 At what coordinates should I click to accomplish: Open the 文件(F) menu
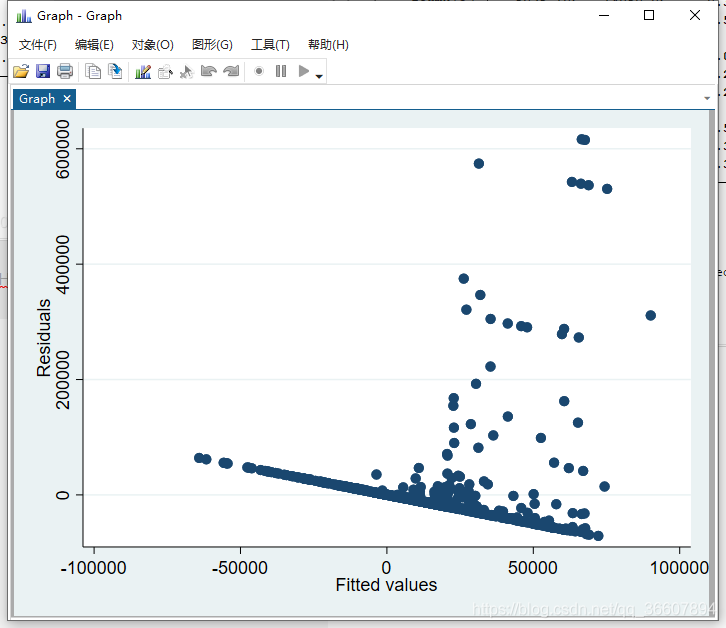[x=38, y=45]
